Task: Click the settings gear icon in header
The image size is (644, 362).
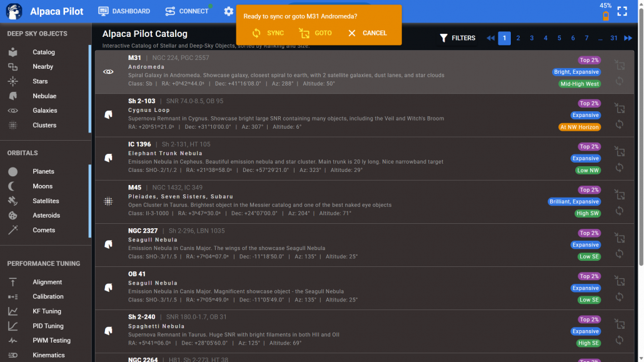Action: point(229,11)
